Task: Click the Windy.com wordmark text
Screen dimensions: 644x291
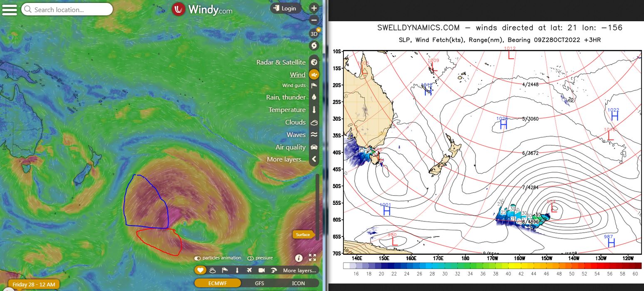Action: coord(211,10)
